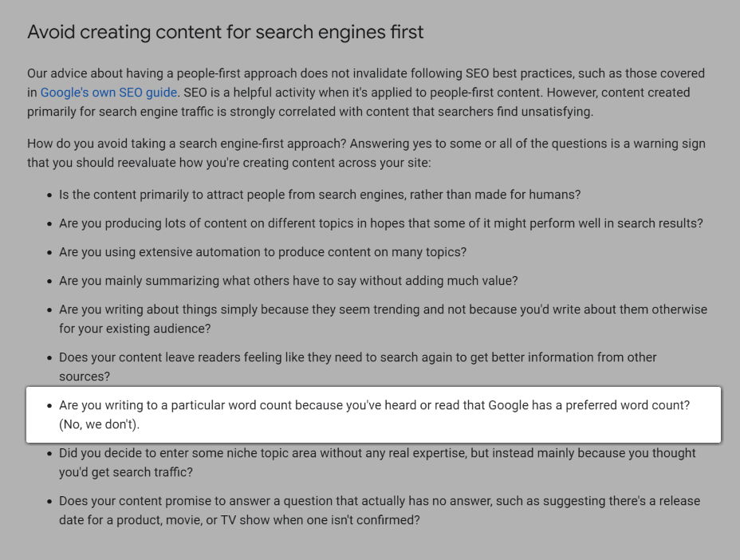
Task: Click the paragraph starting 'Our advice about having'
Action: pos(365,73)
